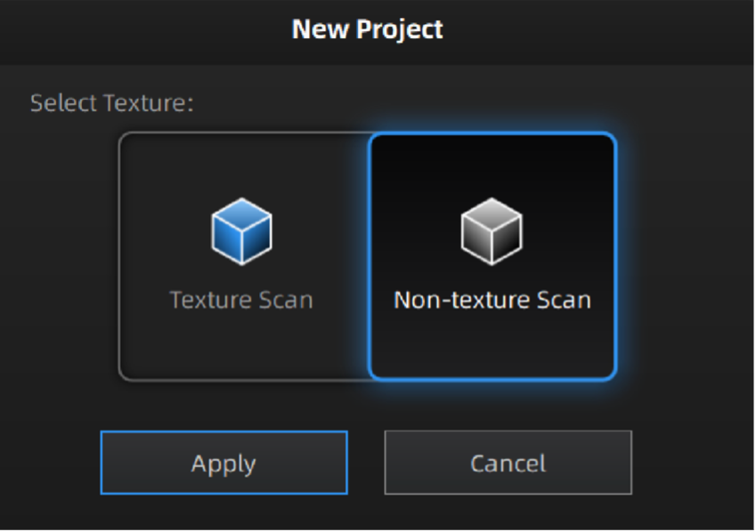This screenshot has width=756, height=532.
Task: Click the "New Project" title text
Action: (367, 30)
